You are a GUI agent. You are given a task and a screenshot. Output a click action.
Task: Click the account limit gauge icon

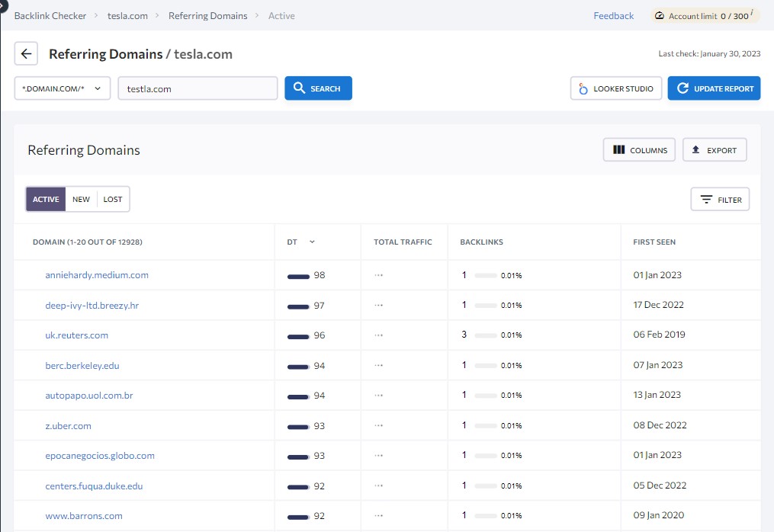659,16
